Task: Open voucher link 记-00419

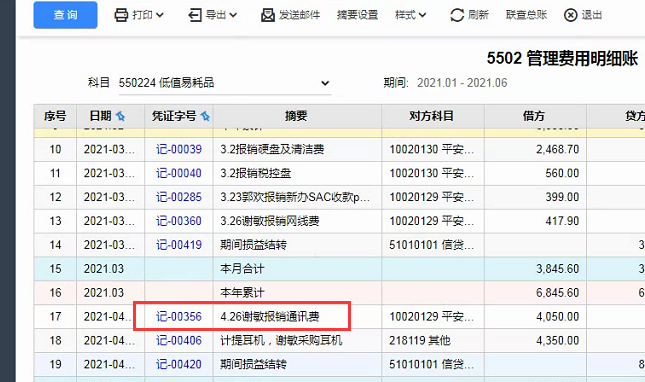Action: [179, 245]
